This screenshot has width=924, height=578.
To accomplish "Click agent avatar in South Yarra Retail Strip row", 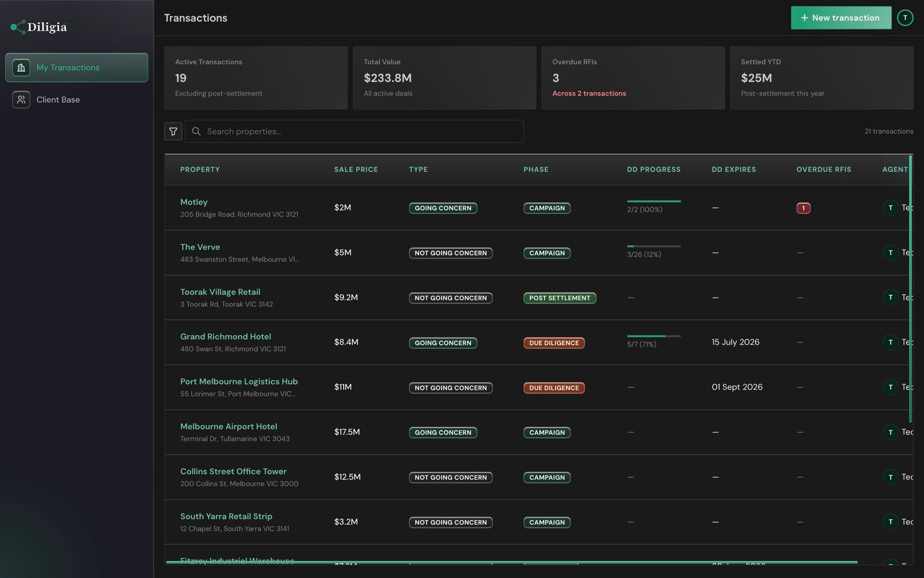I will click(891, 522).
